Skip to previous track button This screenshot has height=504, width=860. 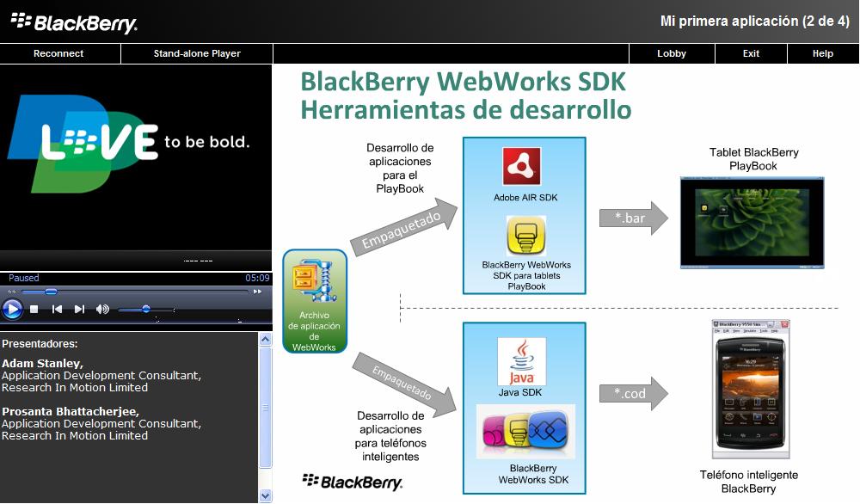pyautogui.click(x=57, y=310)
